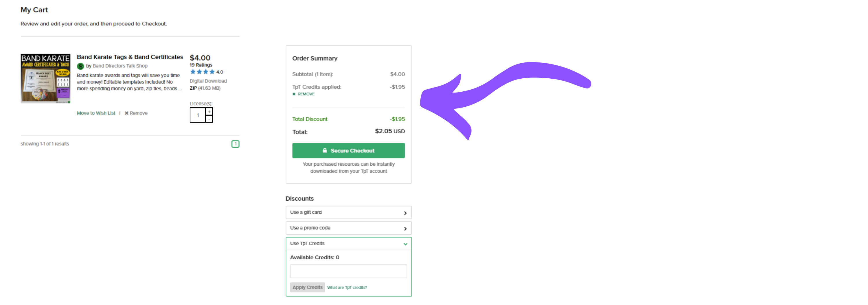This screenshot has width=868, height=305.
Task: Expand the Use a gift card chevron
Action: [405, 213]
